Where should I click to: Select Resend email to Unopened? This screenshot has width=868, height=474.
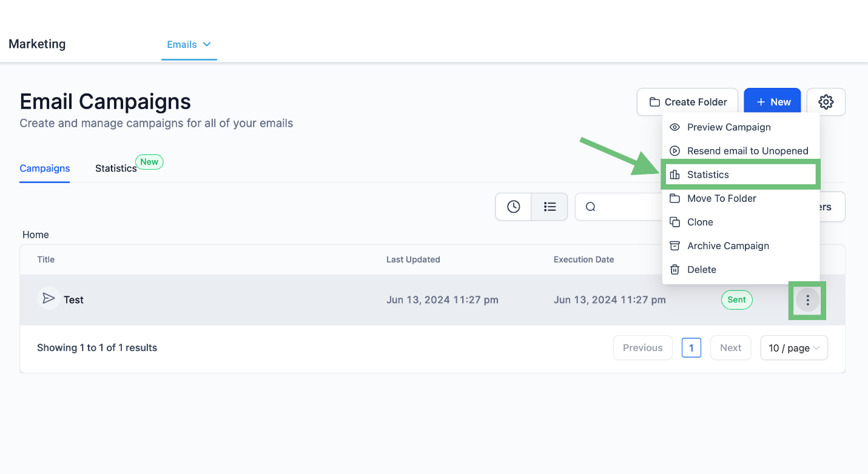741,151
